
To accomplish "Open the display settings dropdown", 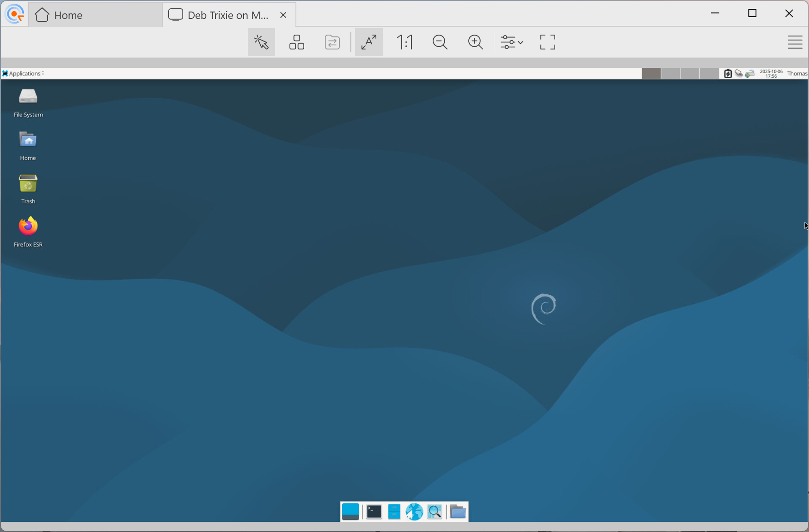I will (511, 42).
